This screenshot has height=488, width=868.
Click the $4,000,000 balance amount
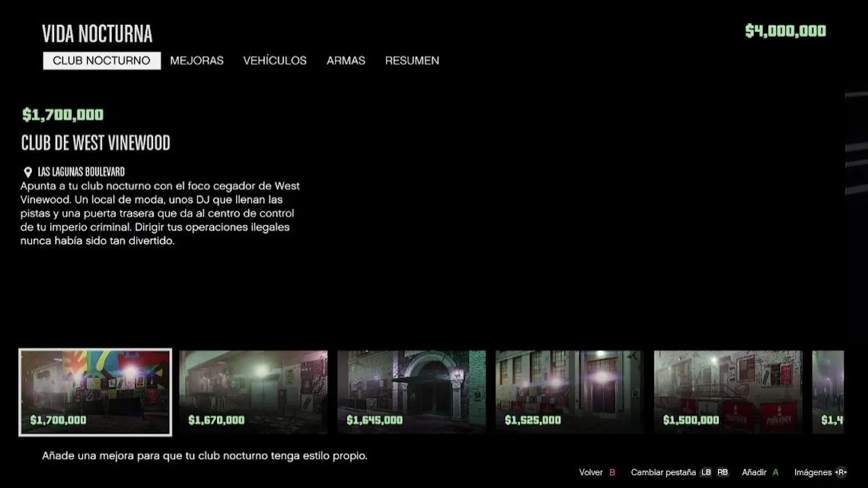[785, 31]
